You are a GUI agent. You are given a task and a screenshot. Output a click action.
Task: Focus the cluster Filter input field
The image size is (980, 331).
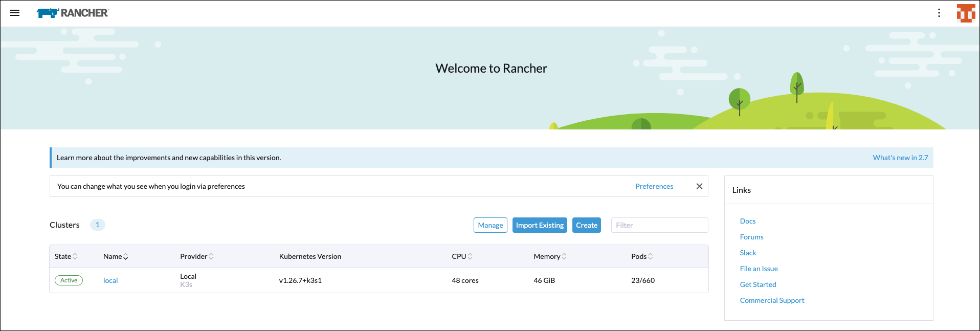coord(659,225)
